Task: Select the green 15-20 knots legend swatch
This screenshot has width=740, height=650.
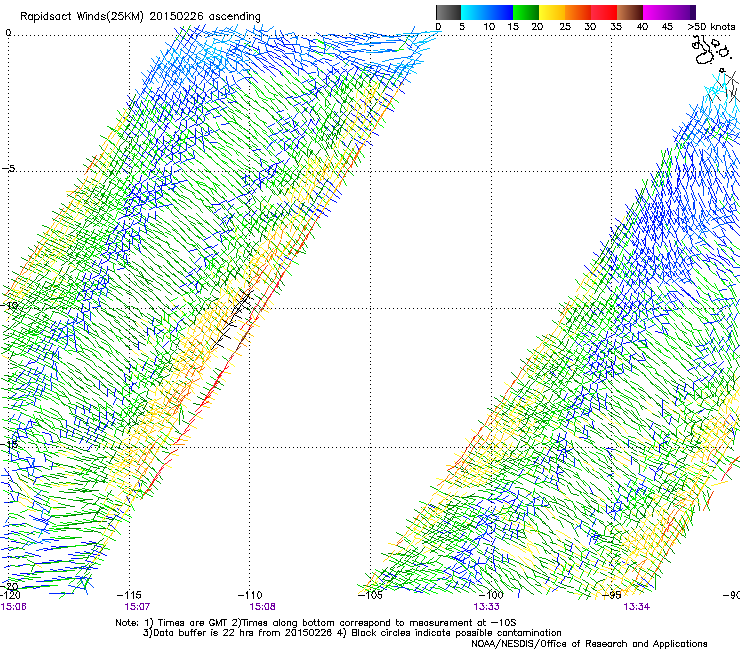Action: [526, 12]
